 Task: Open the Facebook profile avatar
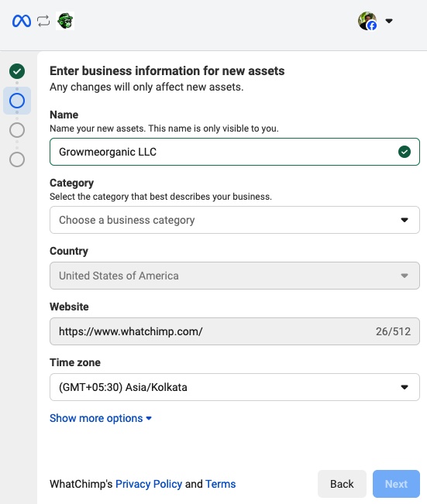pos(367,21)
